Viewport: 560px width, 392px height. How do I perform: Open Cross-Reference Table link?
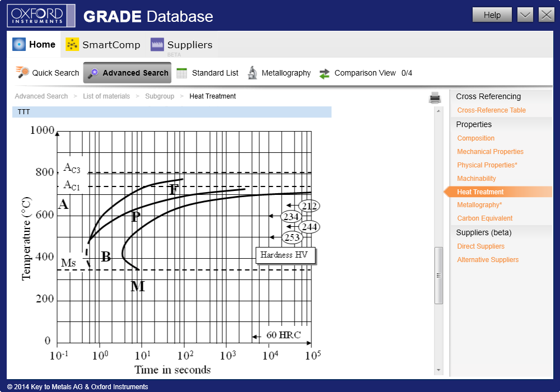pos(492,110)
